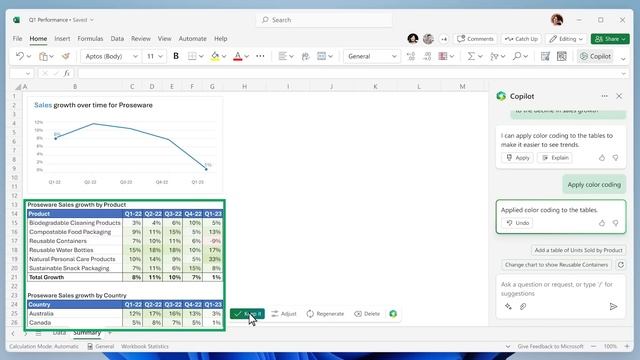
Task: Click Explain button in Copilot pane
Action: 555,158
